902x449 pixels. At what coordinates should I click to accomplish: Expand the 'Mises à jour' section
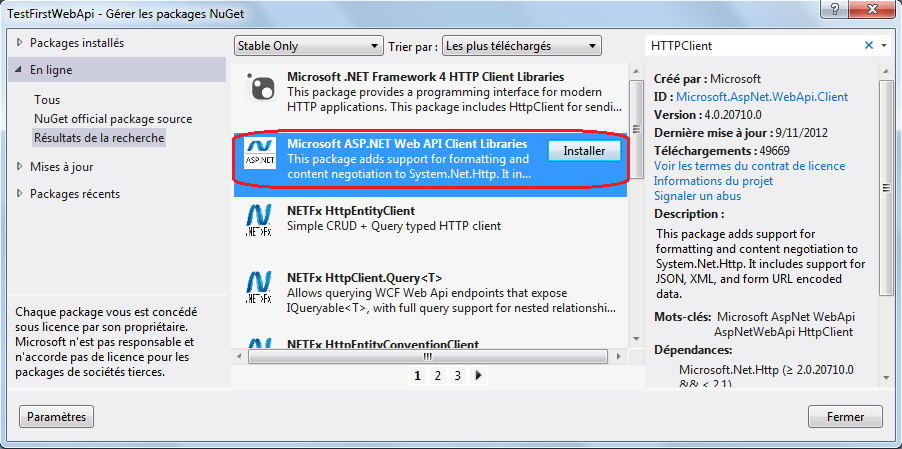(x=20, y=167)
